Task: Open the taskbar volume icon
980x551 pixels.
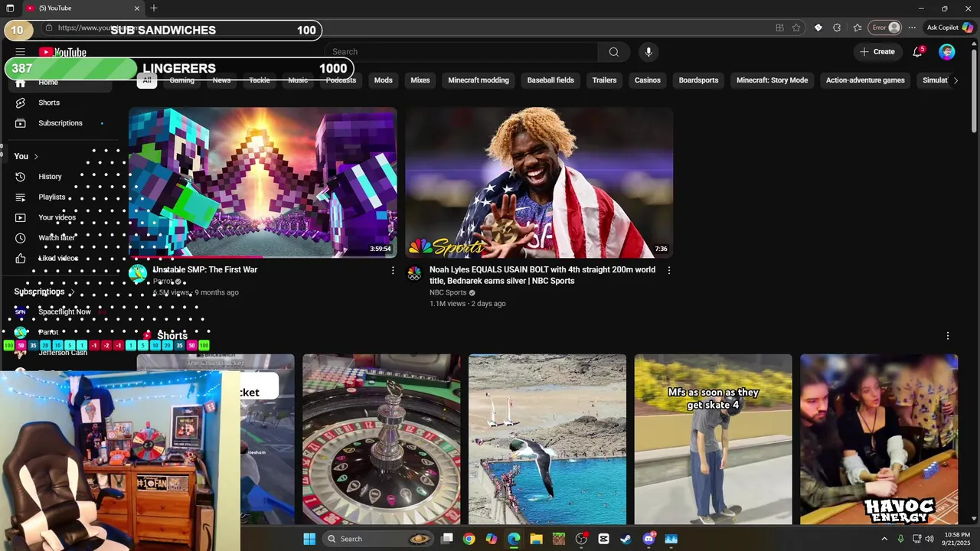Action: [929, 539]
